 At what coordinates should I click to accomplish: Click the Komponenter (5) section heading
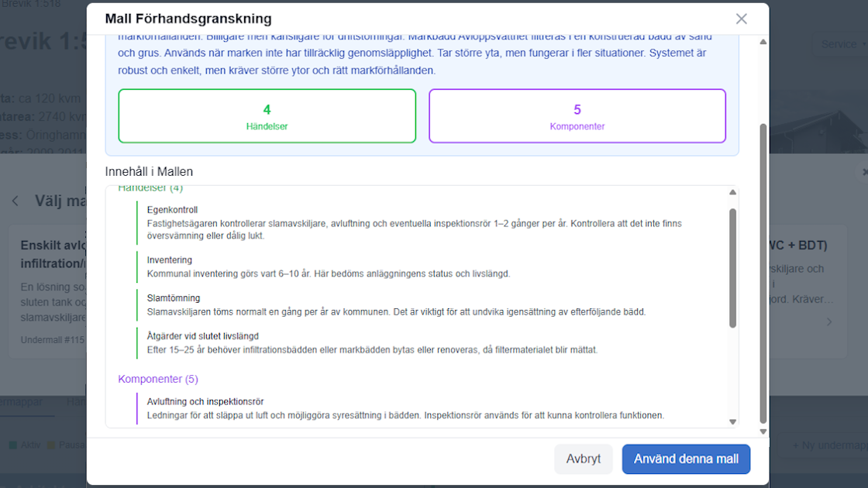(x=158, y=379)
